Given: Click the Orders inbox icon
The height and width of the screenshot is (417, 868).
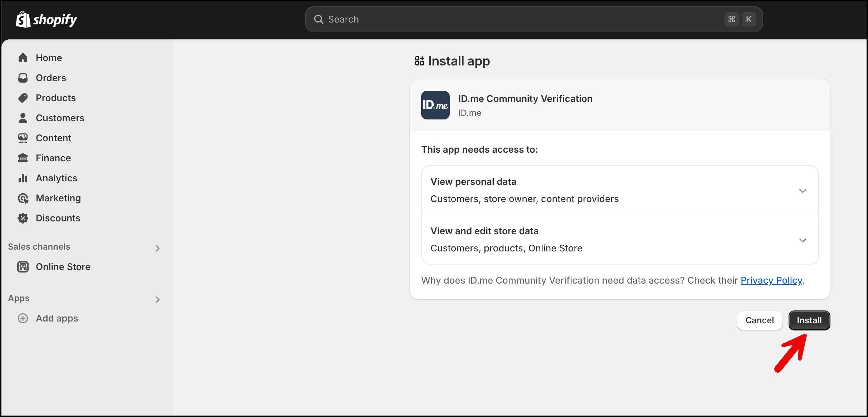Looking at the screenshot, I should (x=23, y=78).
